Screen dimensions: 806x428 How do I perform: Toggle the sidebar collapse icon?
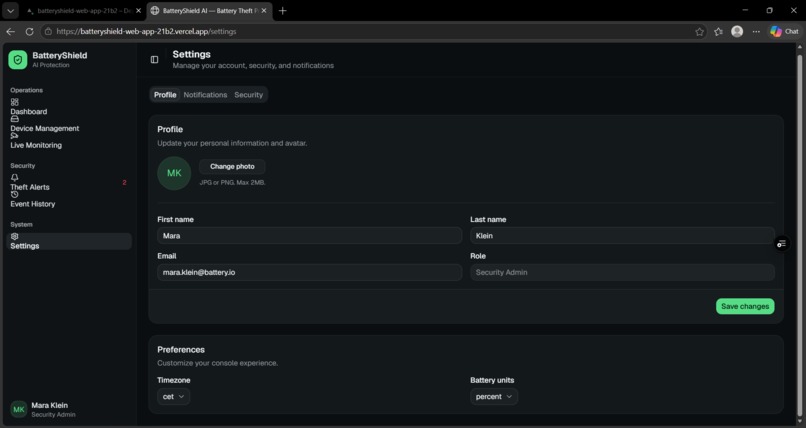point(154,60)
